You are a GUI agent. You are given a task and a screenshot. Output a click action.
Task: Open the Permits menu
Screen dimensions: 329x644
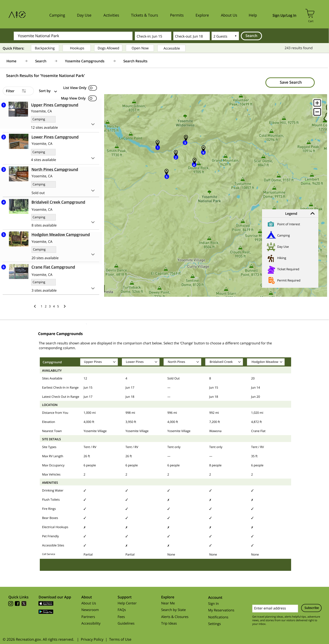tap(177, 15)
